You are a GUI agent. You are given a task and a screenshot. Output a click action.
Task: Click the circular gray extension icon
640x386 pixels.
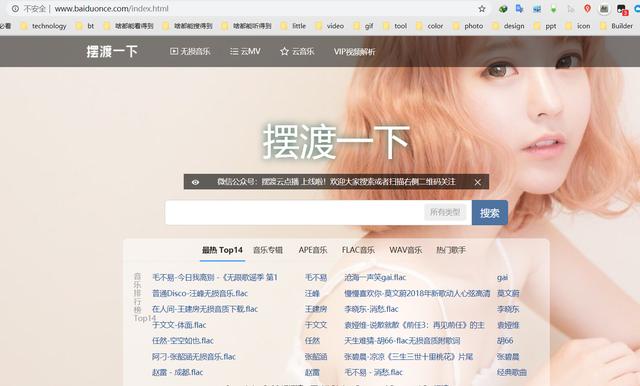pyautogui.click(x=604, y=9)
